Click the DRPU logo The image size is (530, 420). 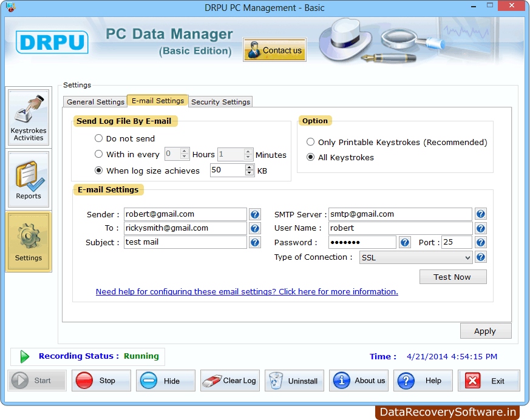pyautogui.click(x=52, y=42)
